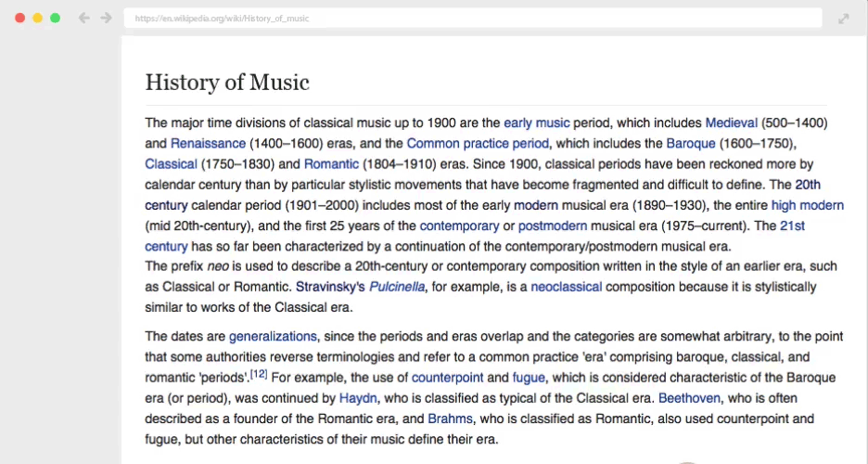Click the 'generalizations' link
Image resolution: width=868 pixels, height=464 pixels.
click(273, 337)
